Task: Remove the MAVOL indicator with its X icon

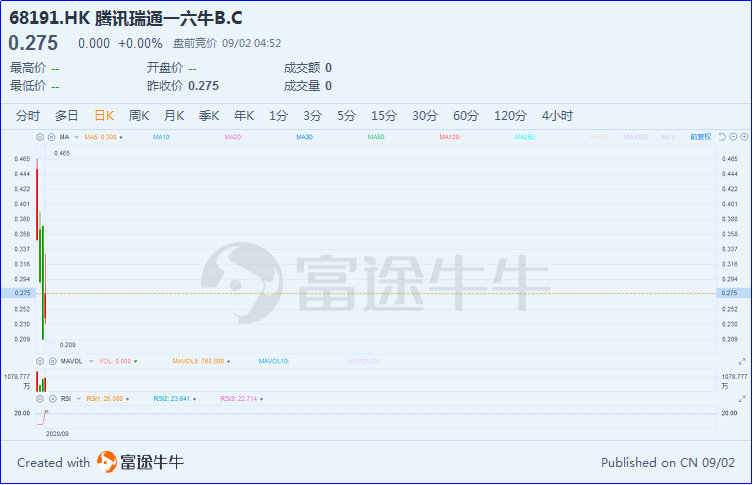Action: tap(52, 361)
